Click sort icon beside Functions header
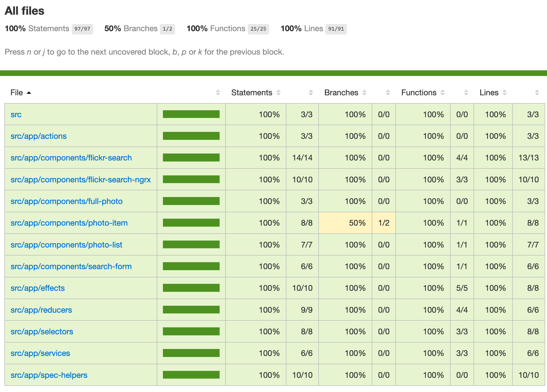This screenshot has width=547, height=392. 443,93
